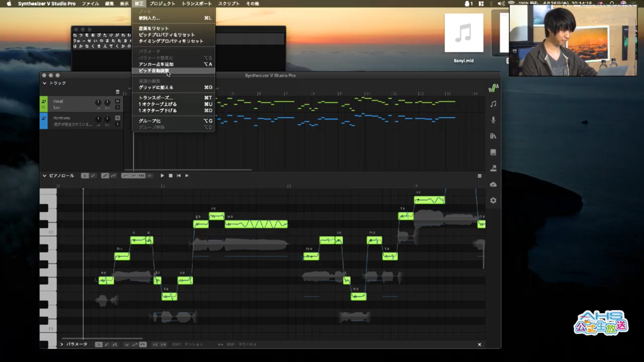Collapse the ピアノロール panel
This screenshot has width=644, height=362.
coord(45,176)
